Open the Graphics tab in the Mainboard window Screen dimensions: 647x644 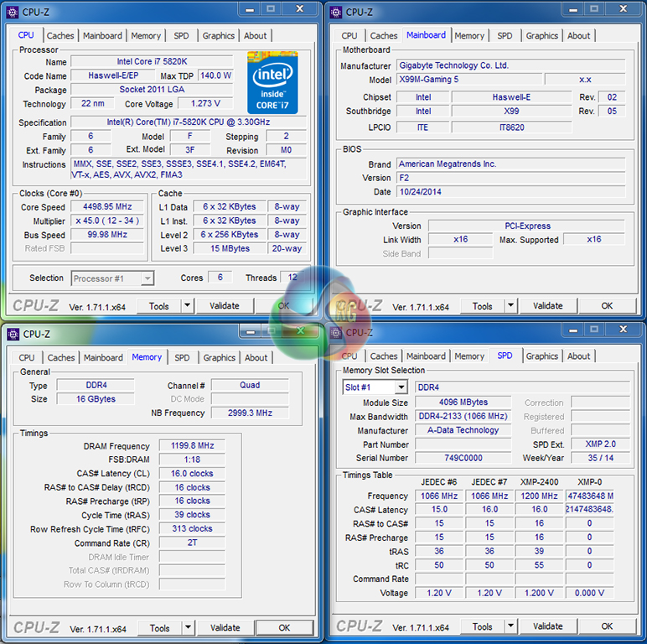click(541, 36)
